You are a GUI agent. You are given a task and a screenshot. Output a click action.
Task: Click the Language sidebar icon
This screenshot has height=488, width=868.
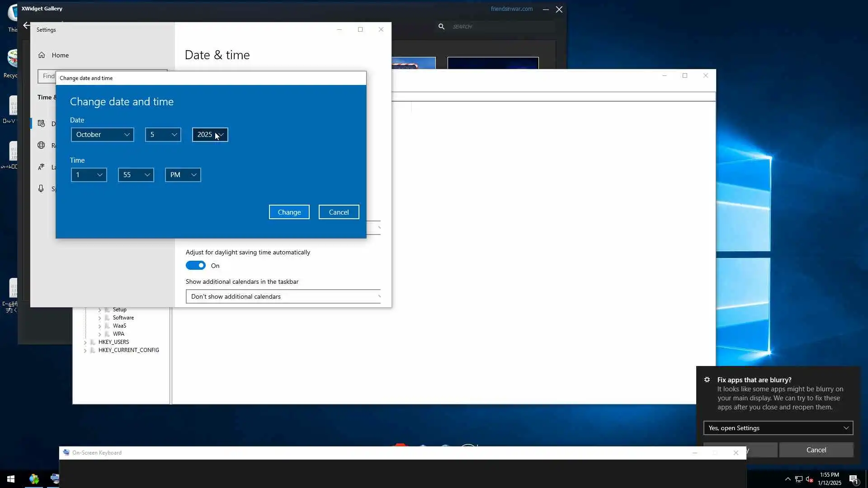click(41, 167)
